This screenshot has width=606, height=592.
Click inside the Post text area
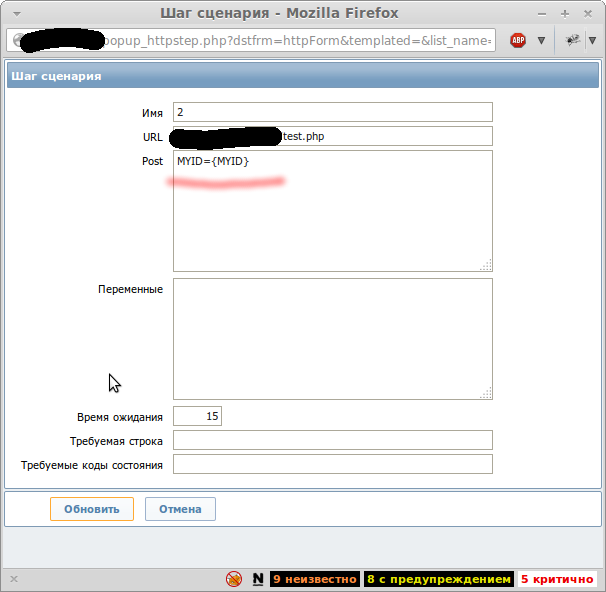tap(333, 211)
